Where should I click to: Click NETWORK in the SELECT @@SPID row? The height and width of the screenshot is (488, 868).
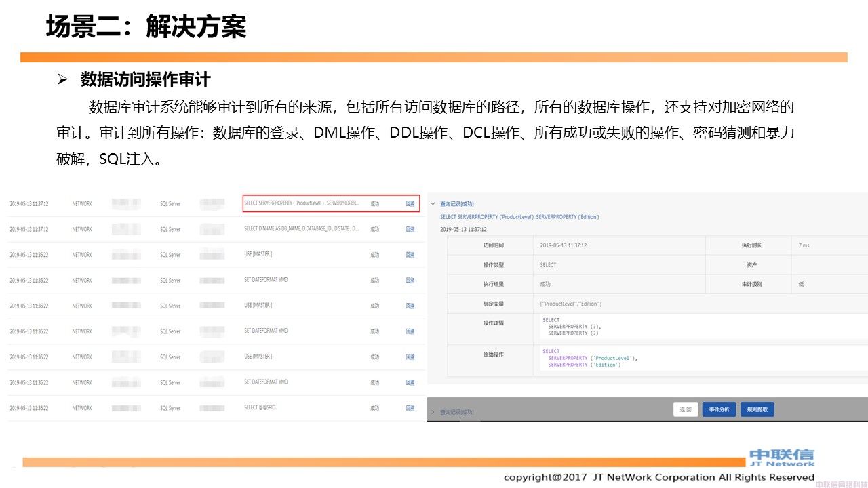coord(82,408)
